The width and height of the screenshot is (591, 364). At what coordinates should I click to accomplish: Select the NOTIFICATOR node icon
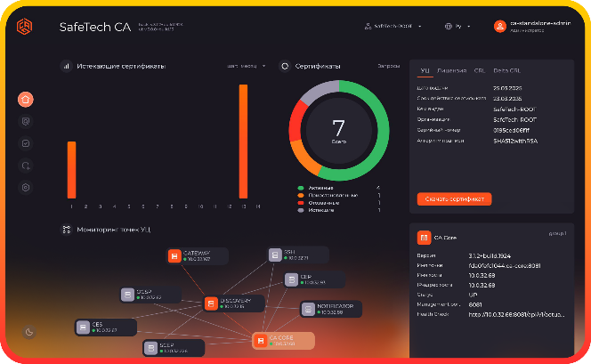pyautogui.click(x=308, y=309)
